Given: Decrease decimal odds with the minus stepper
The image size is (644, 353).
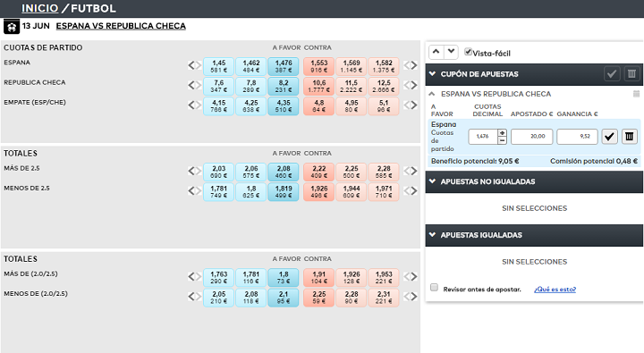Looking at the screenshot, I should (x=502, y=140).
